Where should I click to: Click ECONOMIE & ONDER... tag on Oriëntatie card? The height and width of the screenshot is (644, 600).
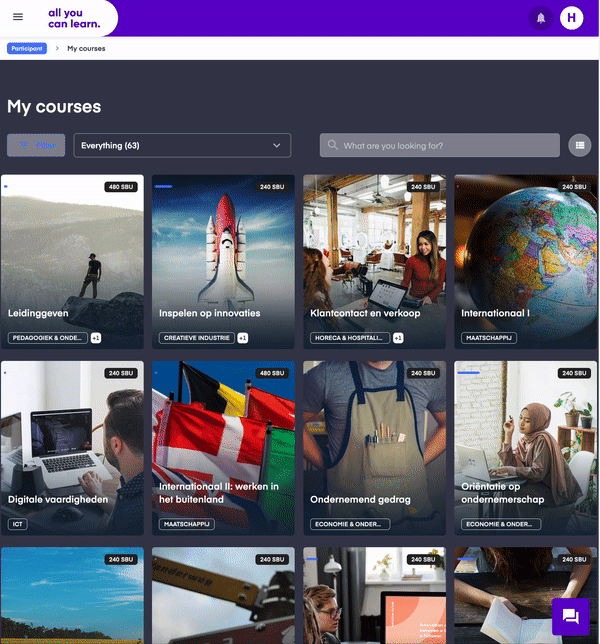pyautogui.click(x=501, y=524)
